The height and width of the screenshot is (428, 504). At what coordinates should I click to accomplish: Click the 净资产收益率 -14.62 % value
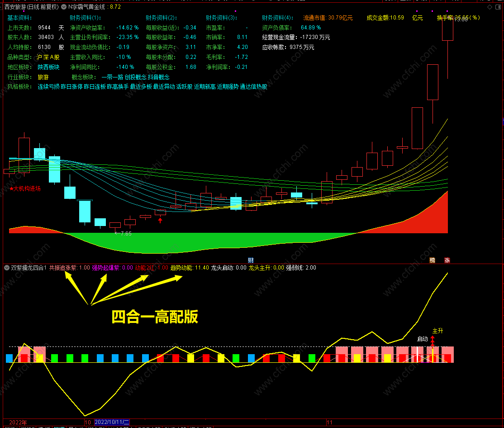128,28
